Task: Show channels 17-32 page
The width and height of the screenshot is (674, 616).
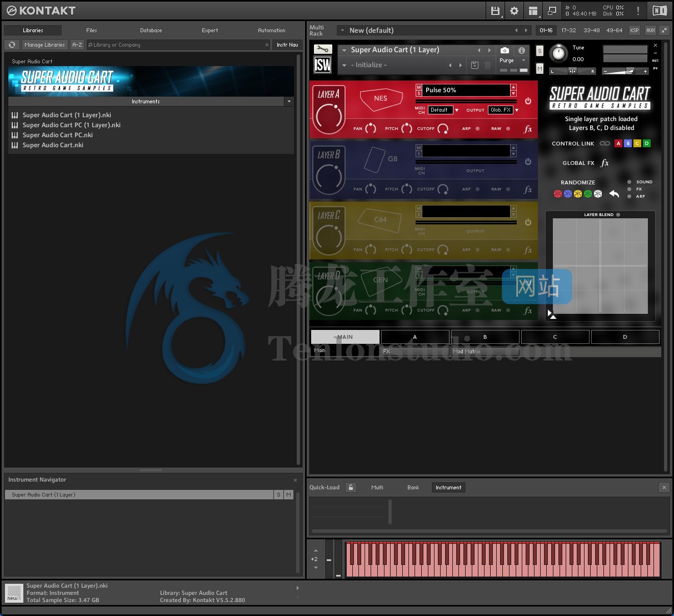Action: click(x=568, y=31)
